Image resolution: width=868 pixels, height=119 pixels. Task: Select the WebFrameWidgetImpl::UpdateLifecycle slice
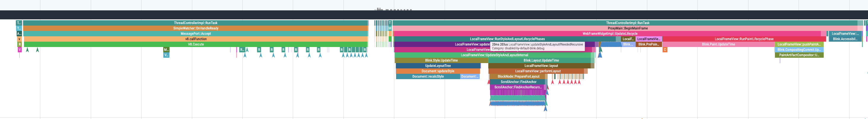pyautogui.click(x=610, y=34)
